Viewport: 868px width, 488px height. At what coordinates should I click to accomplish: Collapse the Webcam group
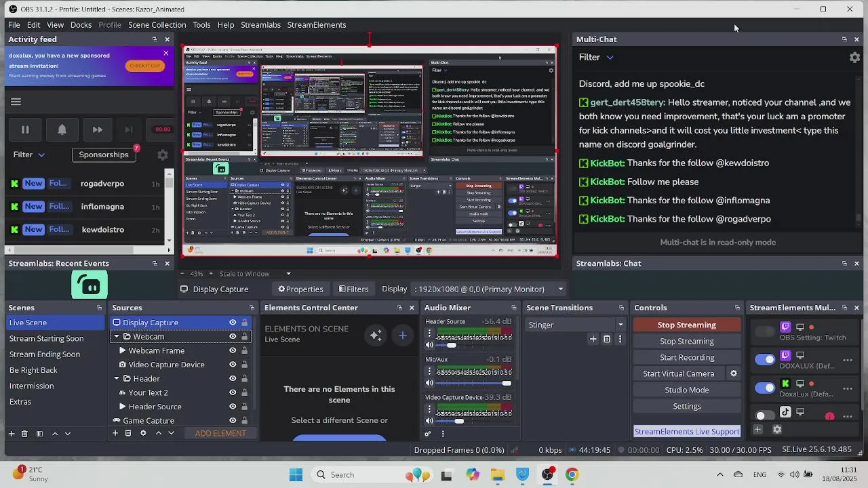point(117,337)
